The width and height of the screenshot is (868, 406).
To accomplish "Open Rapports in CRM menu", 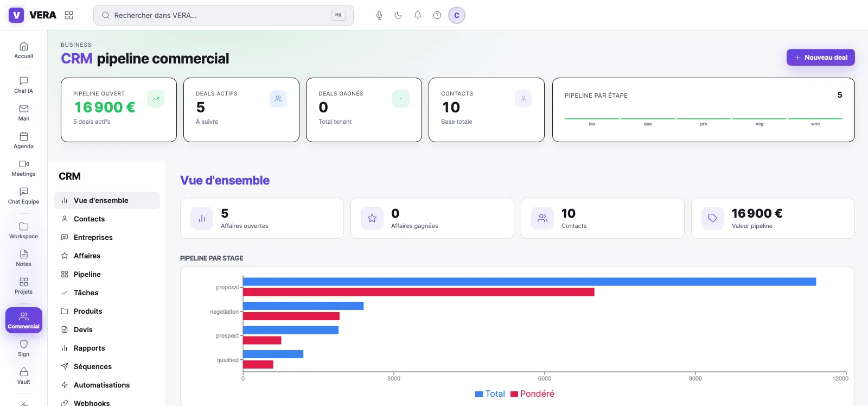I will click(107, 348).
